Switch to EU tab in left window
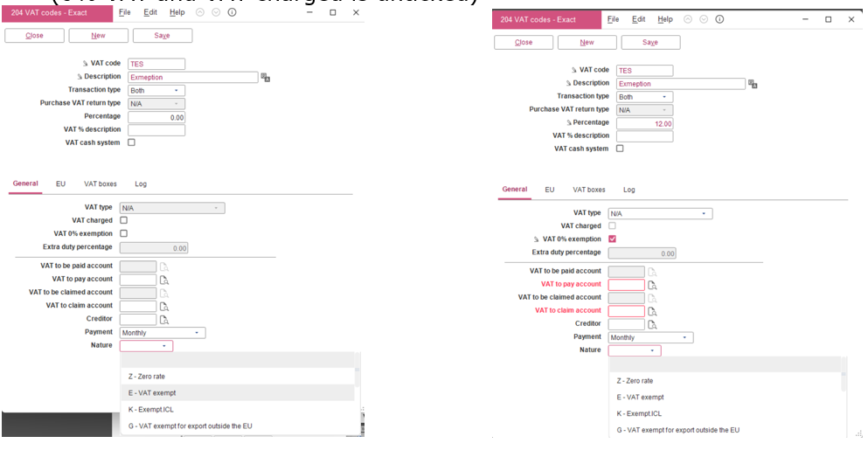The image size is (868, 464). 61,184
